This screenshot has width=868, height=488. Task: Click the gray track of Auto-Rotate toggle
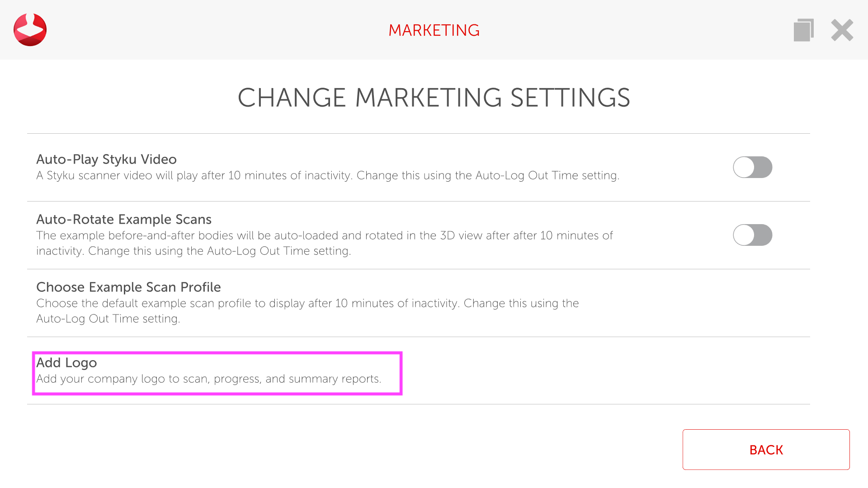coord(763,235)
